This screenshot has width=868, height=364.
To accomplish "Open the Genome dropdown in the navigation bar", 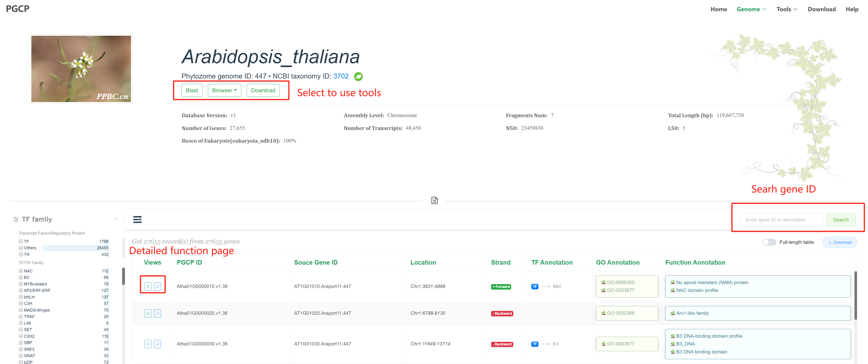I will (751, 9).
